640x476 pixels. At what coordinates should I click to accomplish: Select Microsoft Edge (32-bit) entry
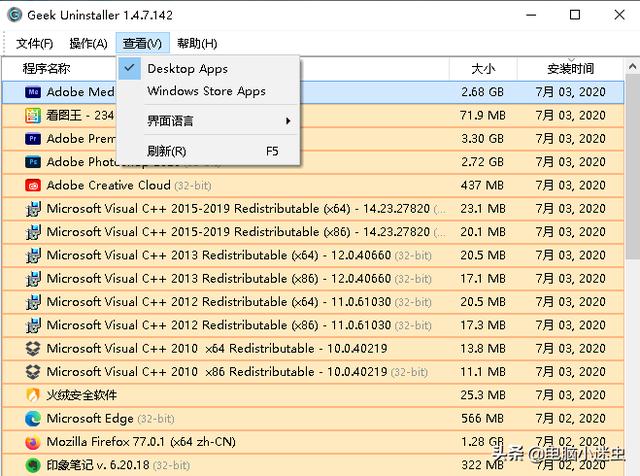[313, 419]
